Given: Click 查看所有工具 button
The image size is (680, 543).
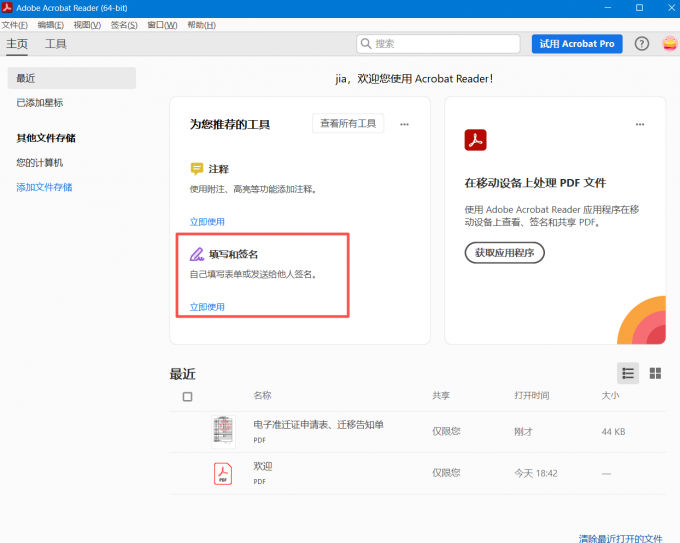Looking at the screenshot, I should click(x=348, y=124).
